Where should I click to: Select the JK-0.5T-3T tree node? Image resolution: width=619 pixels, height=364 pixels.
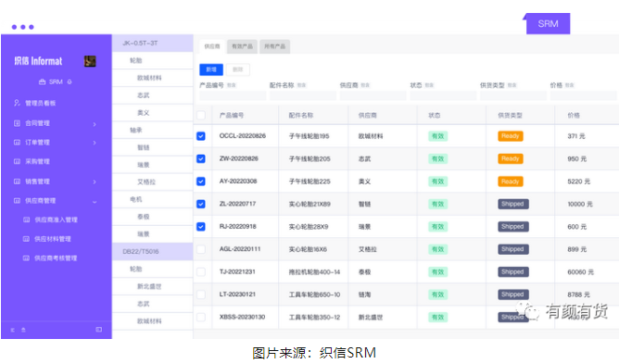[152, 43]
